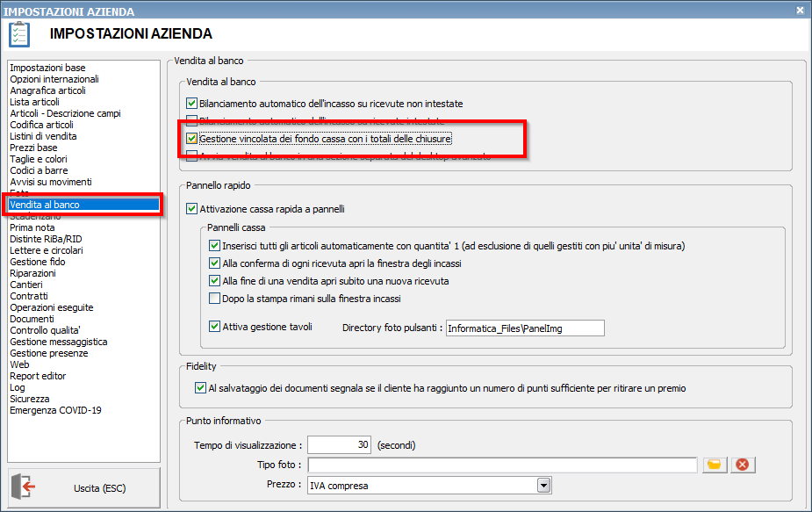Click the Directory foto pulsanti text field

(x=524, y=328)
